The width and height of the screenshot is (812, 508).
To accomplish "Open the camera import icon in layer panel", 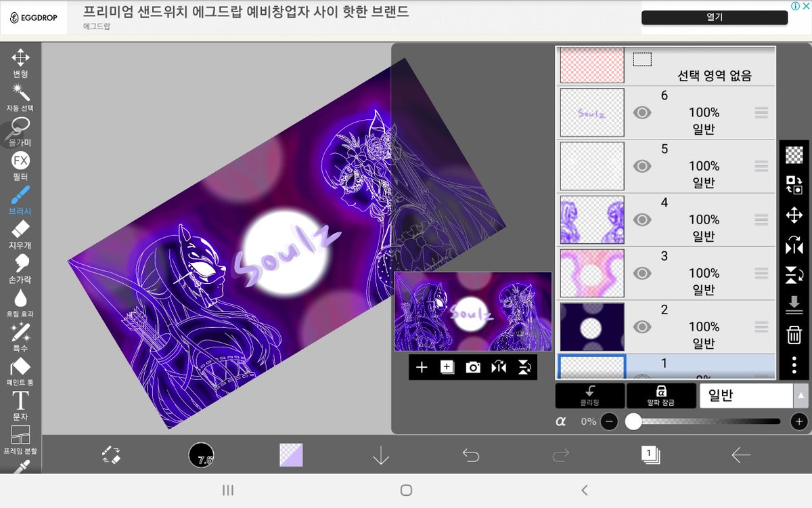I will pyautogui.click(x=472, y=367).
